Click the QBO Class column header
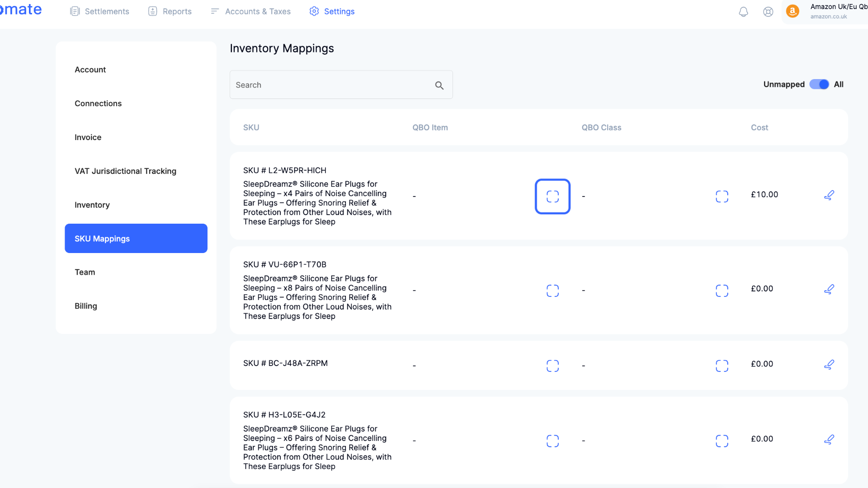 pos(601,128)
